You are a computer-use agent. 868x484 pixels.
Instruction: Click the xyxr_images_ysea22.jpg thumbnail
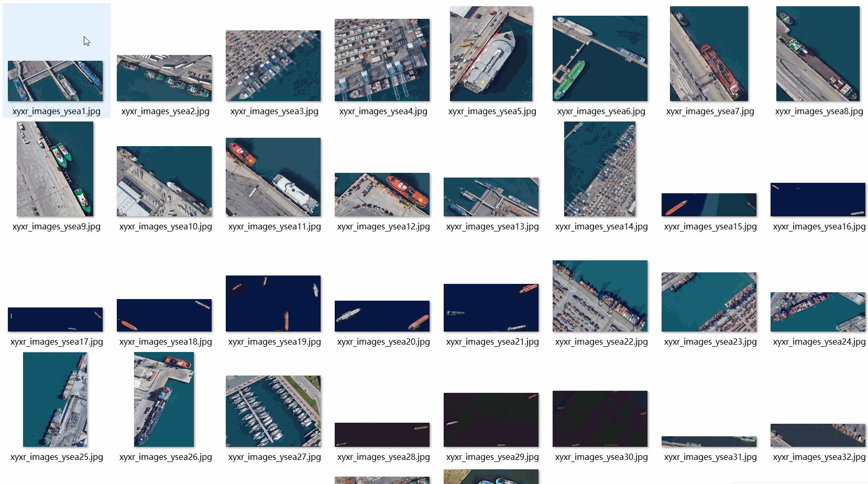click(x=600, y=296)
